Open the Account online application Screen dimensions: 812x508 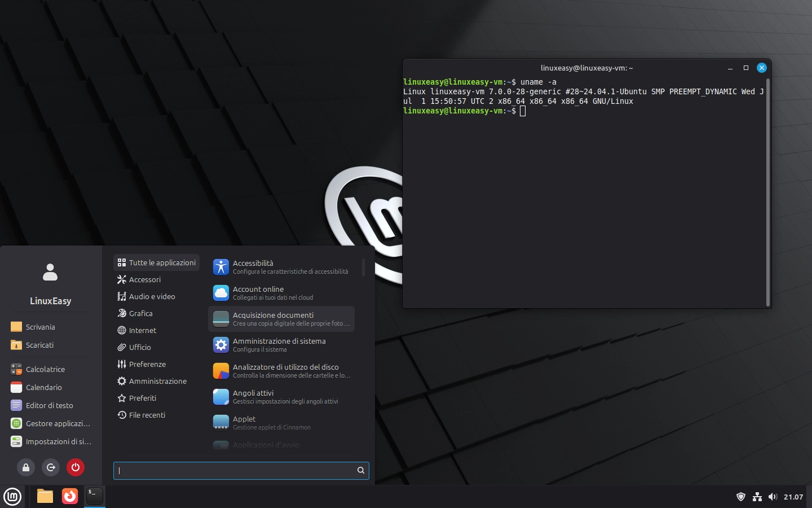[x=281, y=293]
